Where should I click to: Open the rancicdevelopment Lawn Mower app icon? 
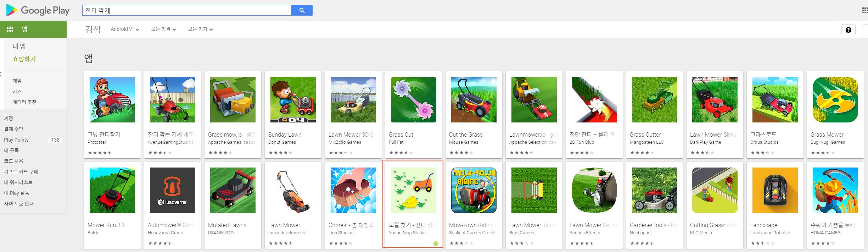click(293, 190)
